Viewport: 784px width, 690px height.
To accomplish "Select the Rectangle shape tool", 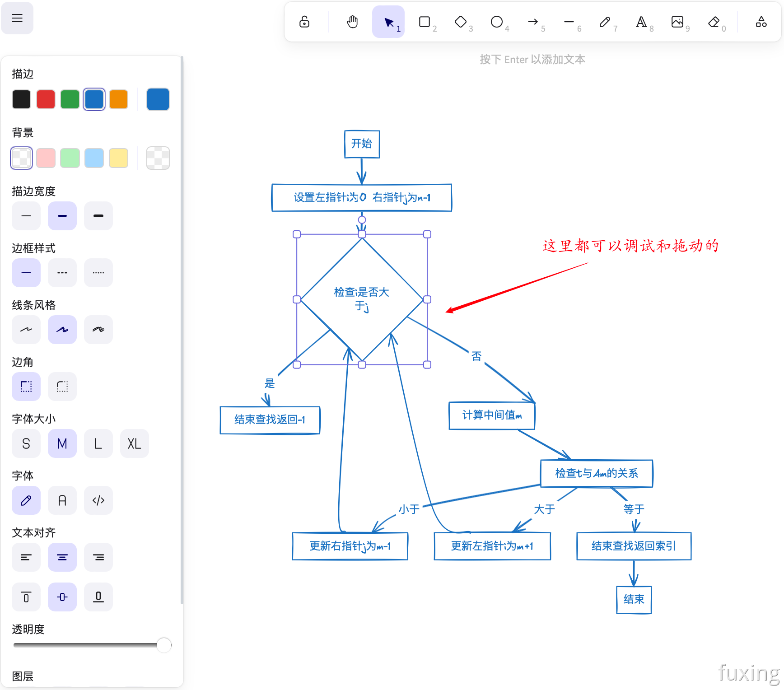I will (x=425, y=22).
